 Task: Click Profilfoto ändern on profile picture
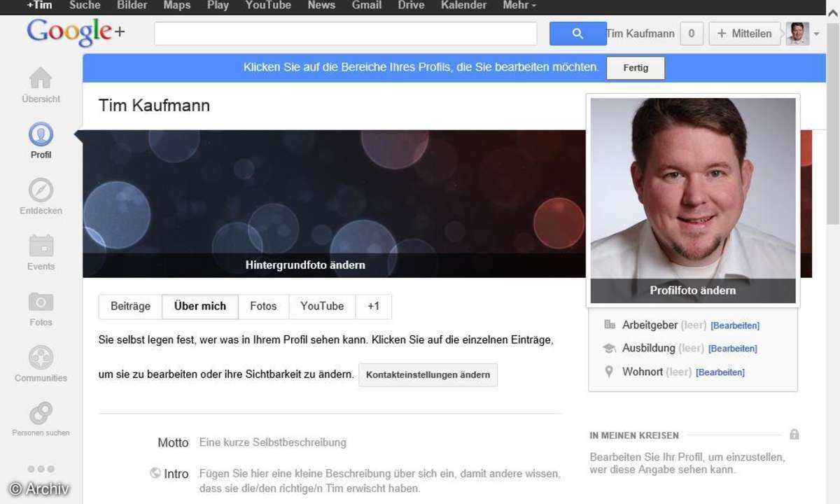pyautogui.click(x=693, y=290)
